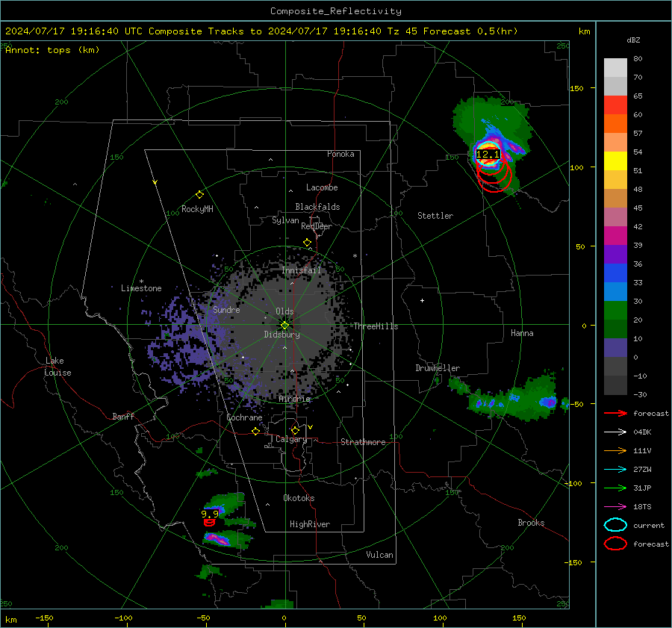Click the Okotoks city label
672x628 pixels.
tap(299, 498)
